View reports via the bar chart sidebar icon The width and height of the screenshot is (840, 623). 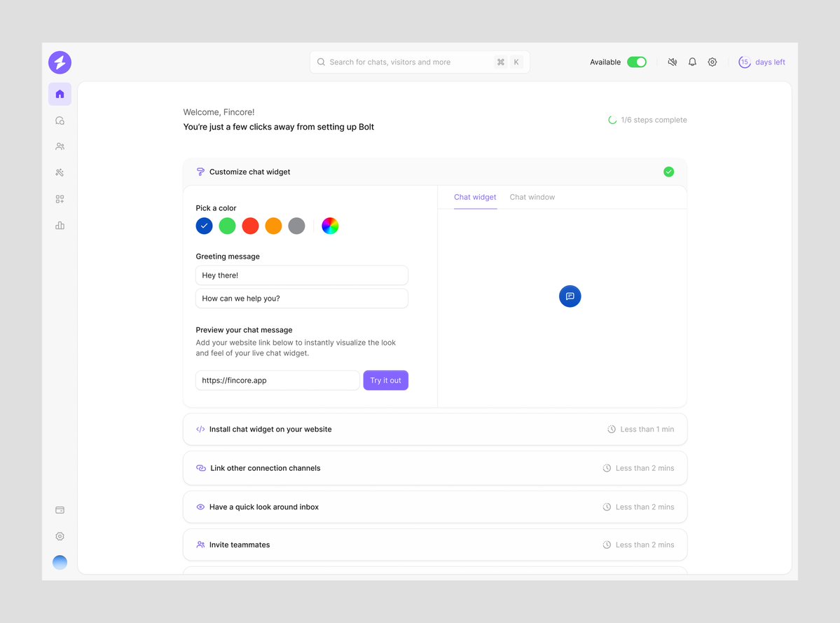click(60, 225)
